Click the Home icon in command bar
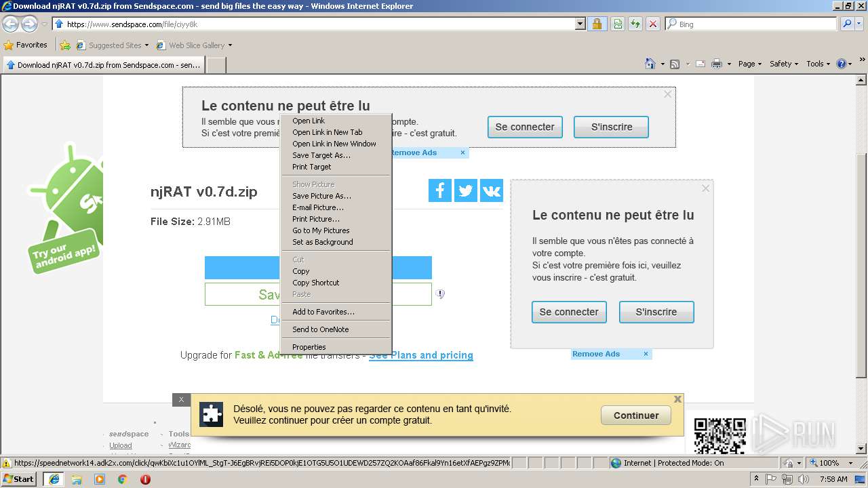 point(650,64)
